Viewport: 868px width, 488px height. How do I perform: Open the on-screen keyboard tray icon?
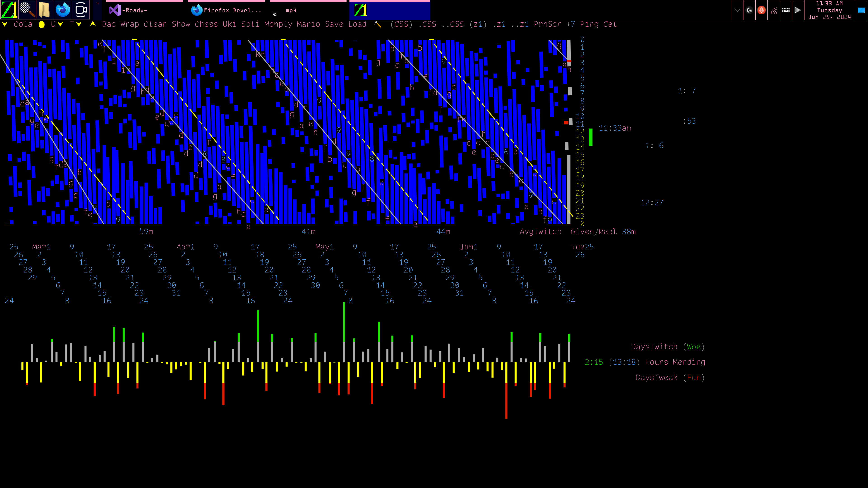pyautogui.click(x=786, y=10)
